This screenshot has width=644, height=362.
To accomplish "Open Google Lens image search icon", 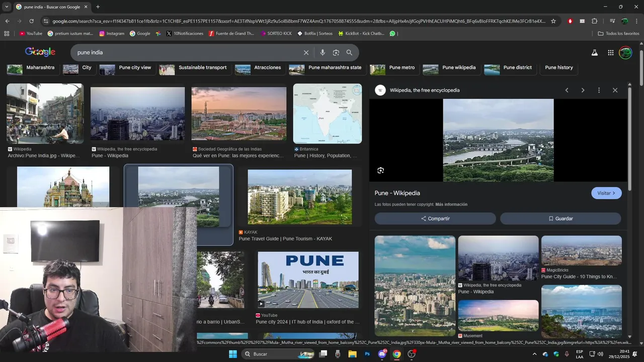I will (336, 52).
